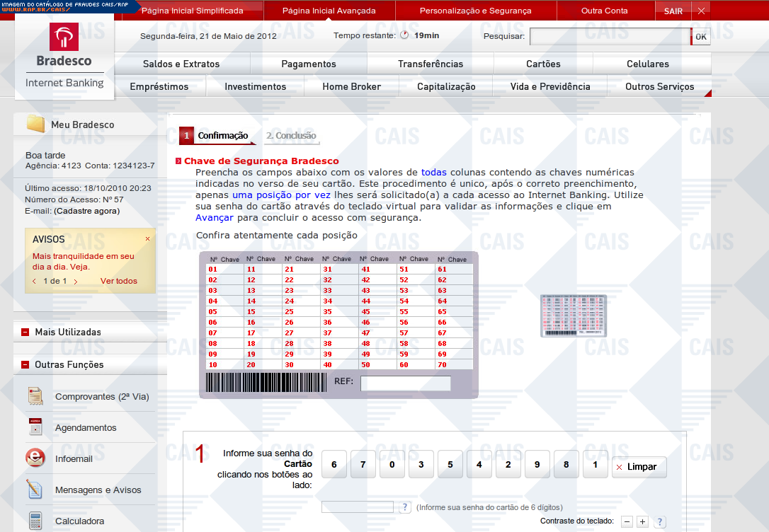The height and width of the screenshot is (532, 769).
Task: Collapse the Outras Funções section
Action: coord(25,365)
